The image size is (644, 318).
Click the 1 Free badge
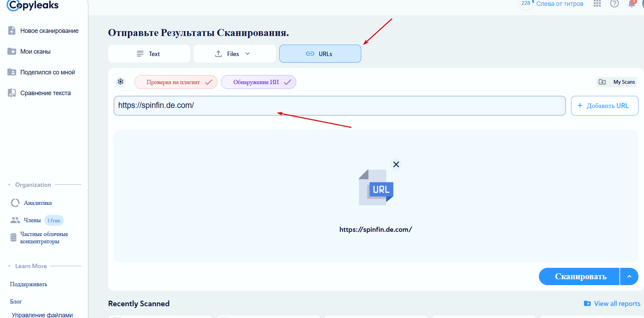coord(54,220)
